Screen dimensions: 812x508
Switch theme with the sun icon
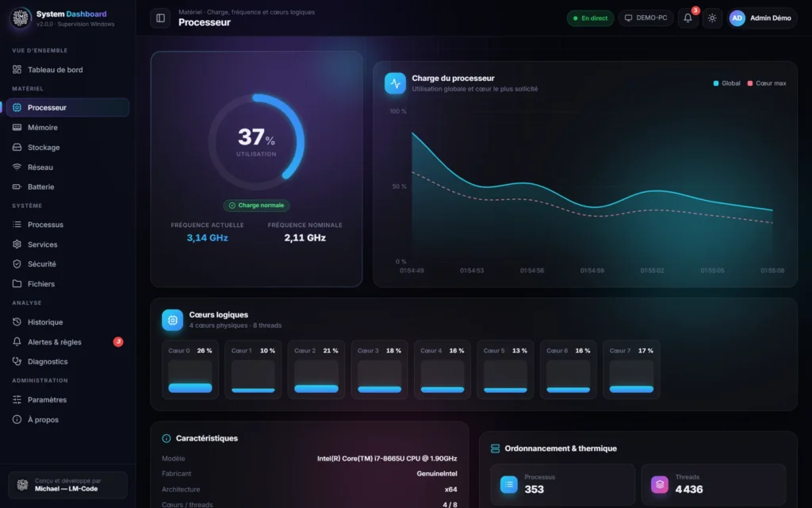pyautogui.click(x=712, y=18)
